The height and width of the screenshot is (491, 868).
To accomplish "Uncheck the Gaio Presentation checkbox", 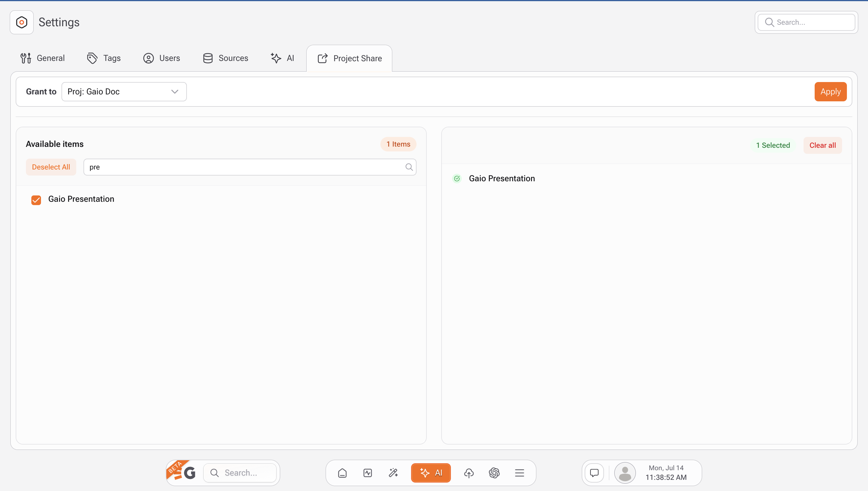I will (36, 200).
